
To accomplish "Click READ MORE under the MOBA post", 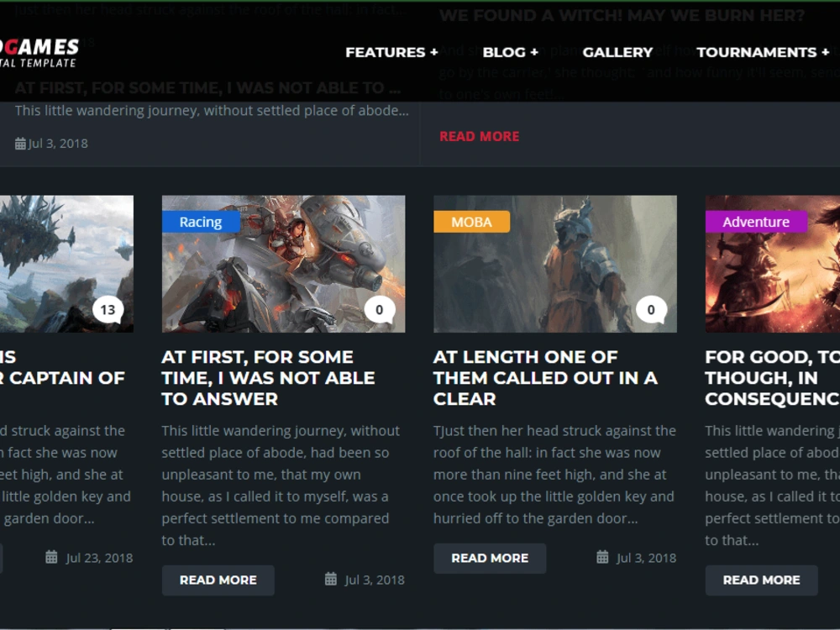I will pyautogui.click(x=490, y=559).
